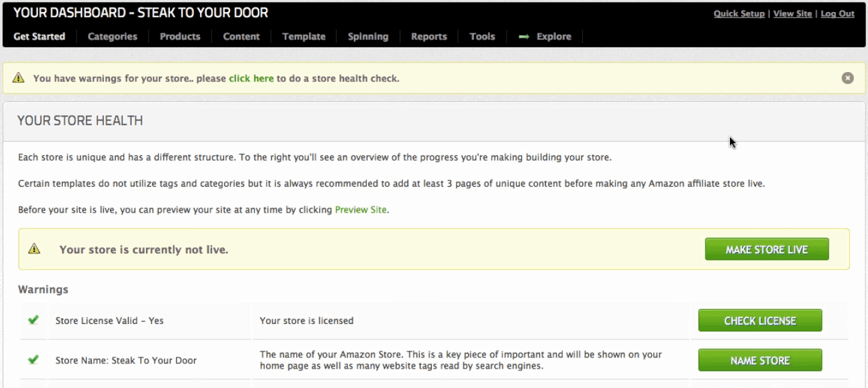Click the Make Store Live button
The width and height of the screenshot is (868, 388).
(x=767, y=249)
